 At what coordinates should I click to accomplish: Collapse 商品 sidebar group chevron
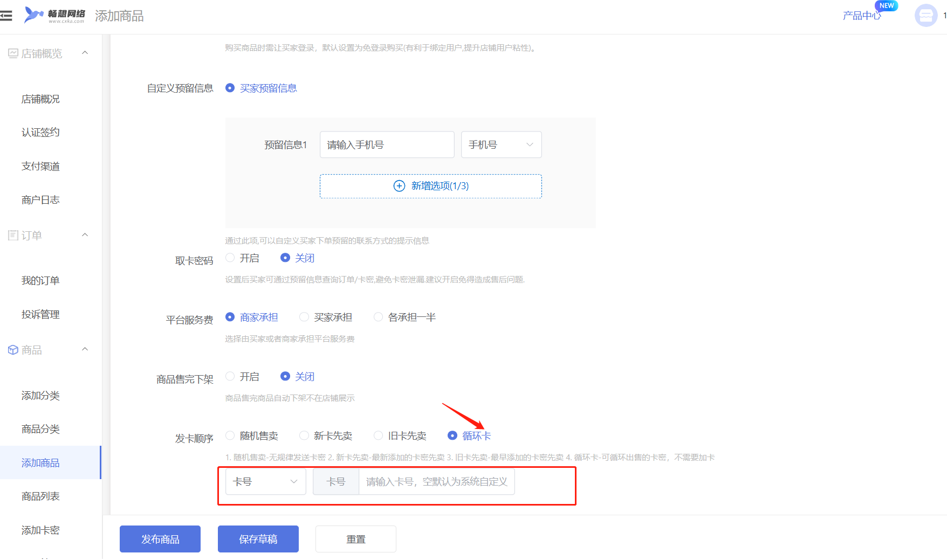pyautogui.click(x=85, y=349)
